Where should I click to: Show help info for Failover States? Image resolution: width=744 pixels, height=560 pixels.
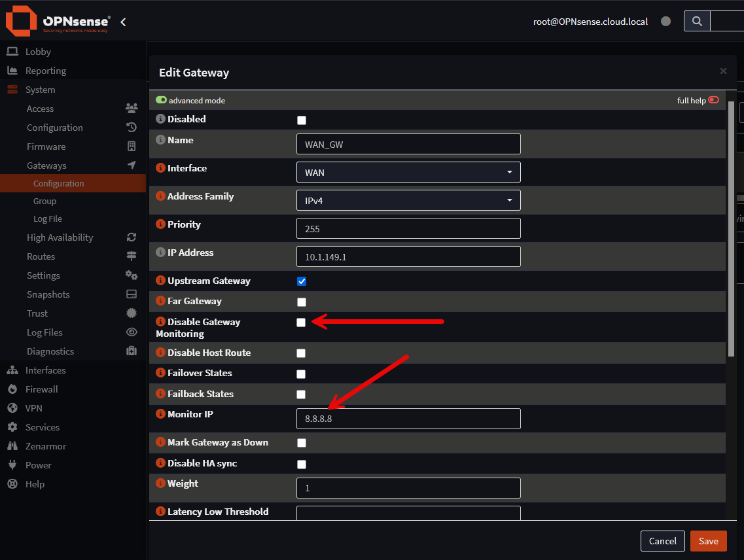coord(160,372)
